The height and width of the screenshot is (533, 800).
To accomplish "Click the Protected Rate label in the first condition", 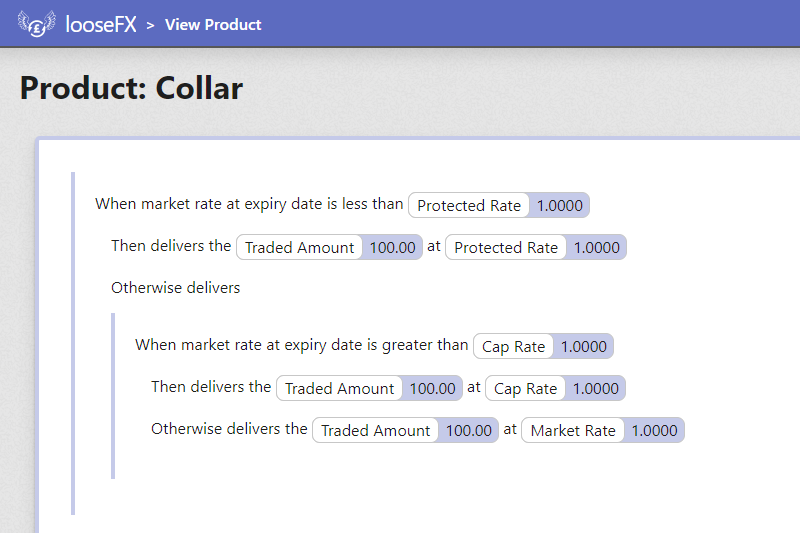I will pos(469,205).
